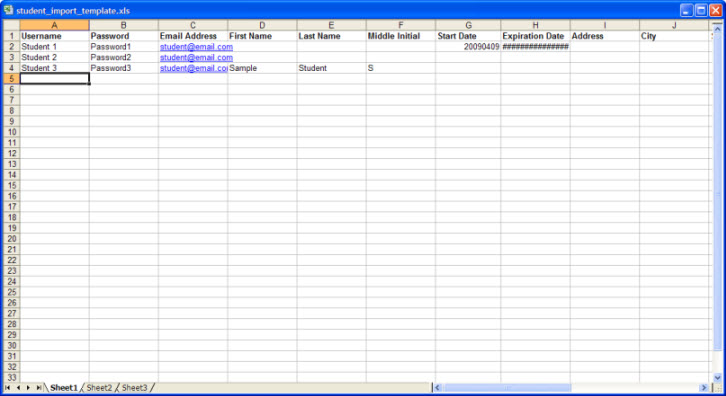Open student@email.com link in Student 3 row
This screenshot has height=396, width=726.
[194, 68]
